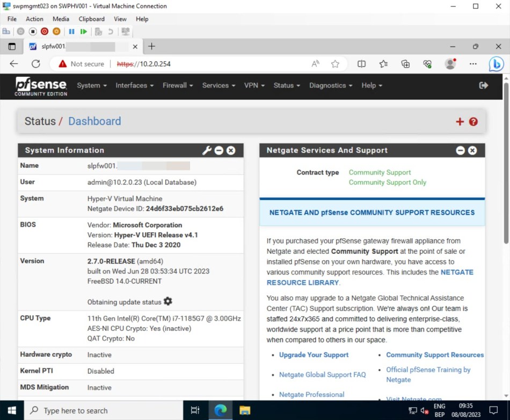Follow the Netgate Global Support FAQ link
Image resolution: width=510 pixels, height=420 pixels.
(323, 374)
